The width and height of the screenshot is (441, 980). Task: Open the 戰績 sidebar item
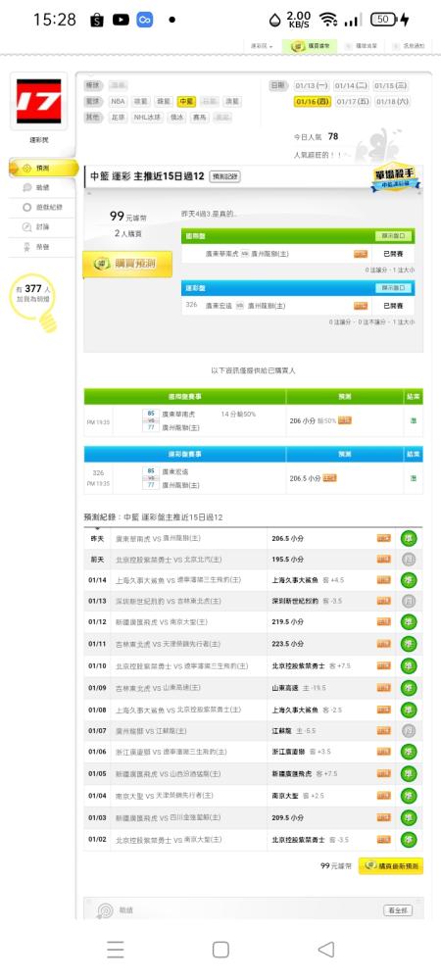(37, 187)
